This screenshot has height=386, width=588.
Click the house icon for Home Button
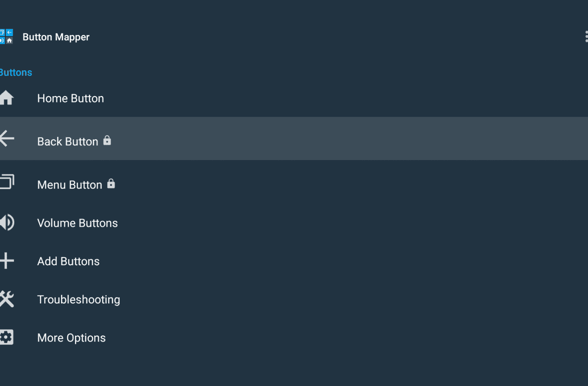[x=7, y=98]
